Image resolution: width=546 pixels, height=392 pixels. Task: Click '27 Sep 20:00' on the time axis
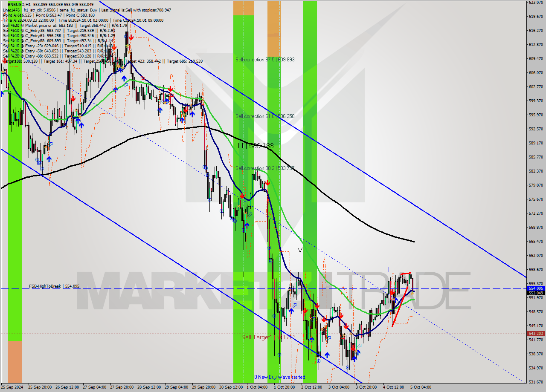122,387
